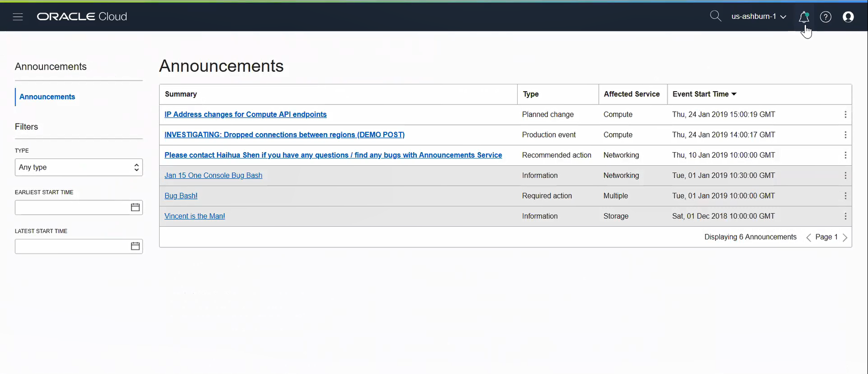Open actions menu for Vincent is the Man! row
868x374 pixels.
(x=845, y=216)
